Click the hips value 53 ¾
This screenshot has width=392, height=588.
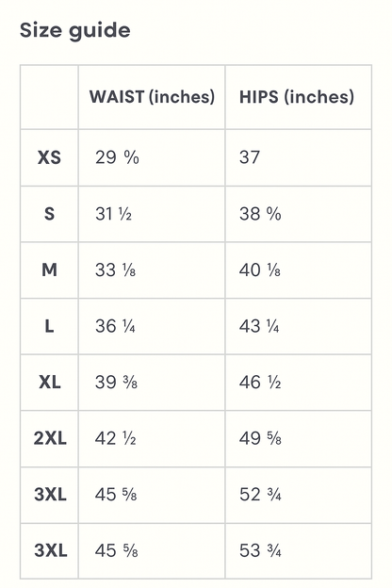pos(260,551)
